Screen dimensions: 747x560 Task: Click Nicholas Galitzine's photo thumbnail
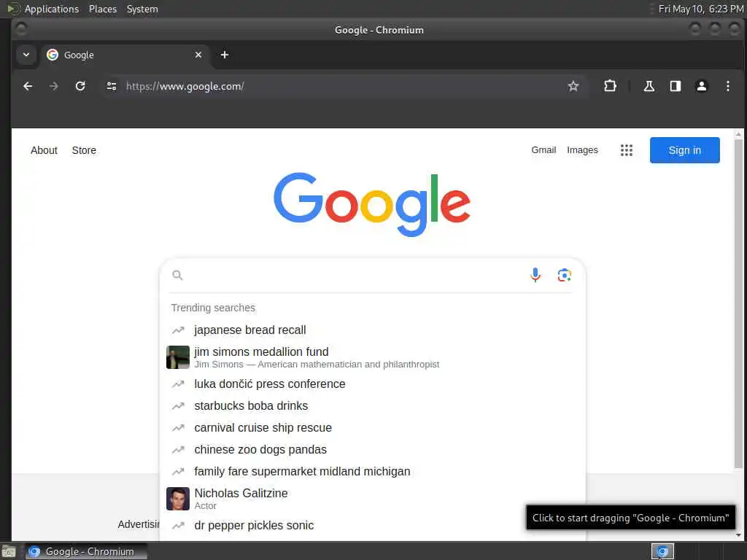point(178,499)
